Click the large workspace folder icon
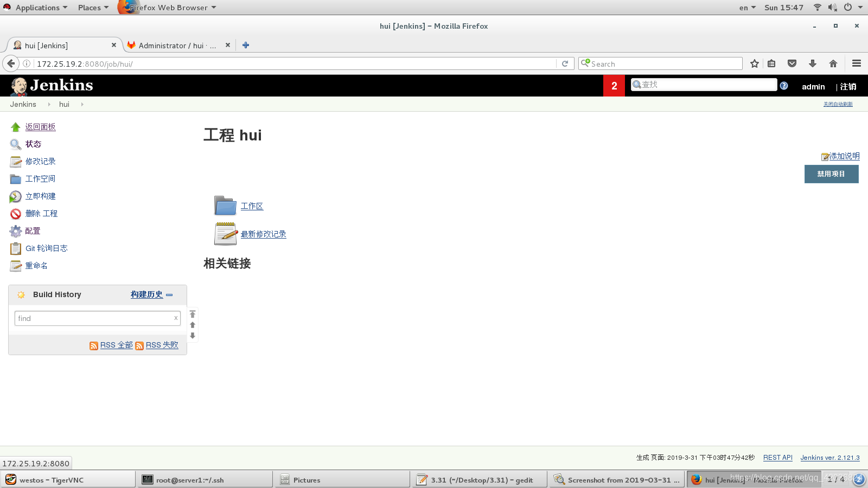The width and height of the screenshot is (868, 488). (225, 206)
